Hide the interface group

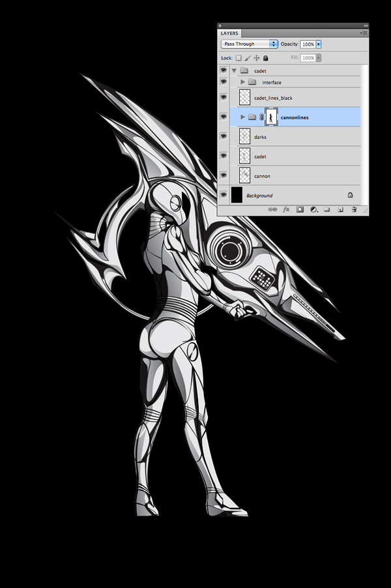tap(224, 81)
